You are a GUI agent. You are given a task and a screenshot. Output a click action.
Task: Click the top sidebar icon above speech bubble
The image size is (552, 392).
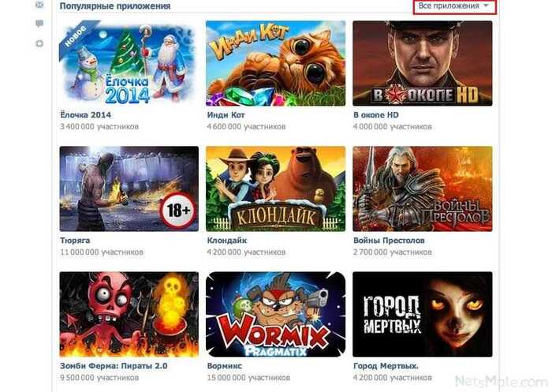tap(39, 5)
